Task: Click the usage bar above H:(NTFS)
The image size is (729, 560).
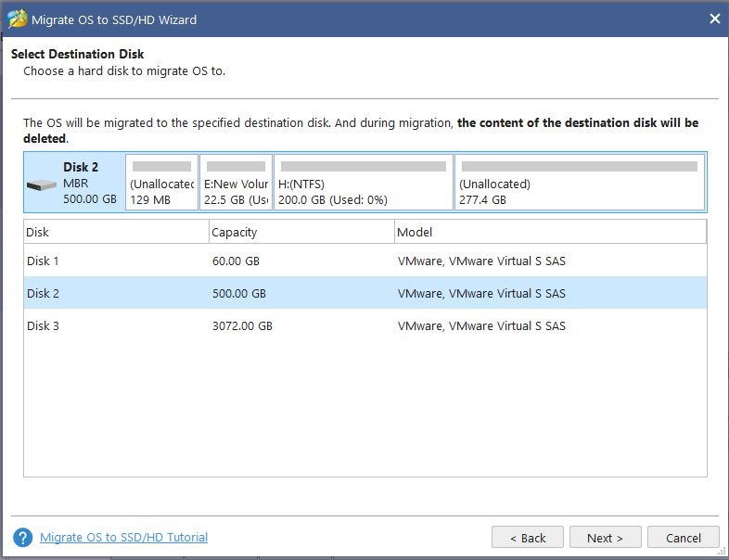Action: tap(363, 167)
